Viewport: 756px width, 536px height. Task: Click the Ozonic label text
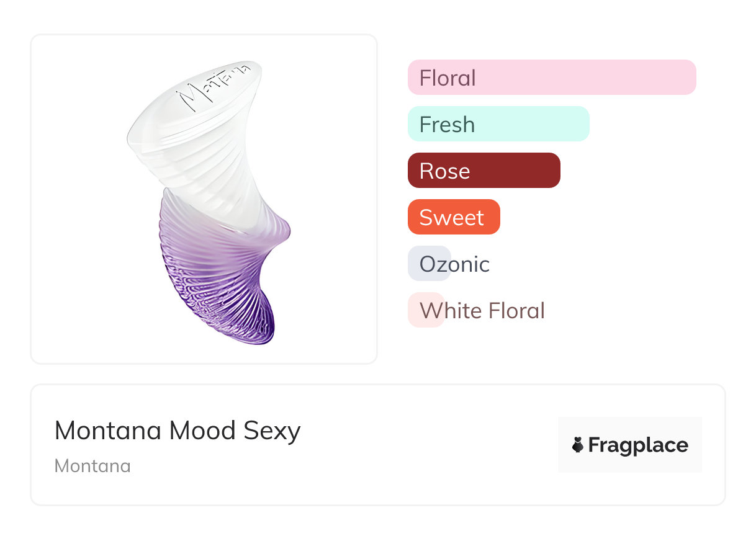click(x=454, y=264)
